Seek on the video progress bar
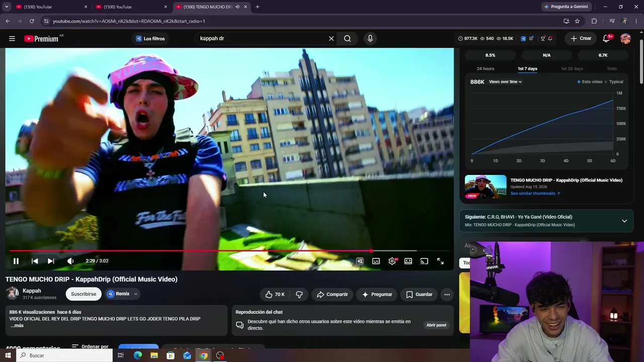 tap(229, 250)
